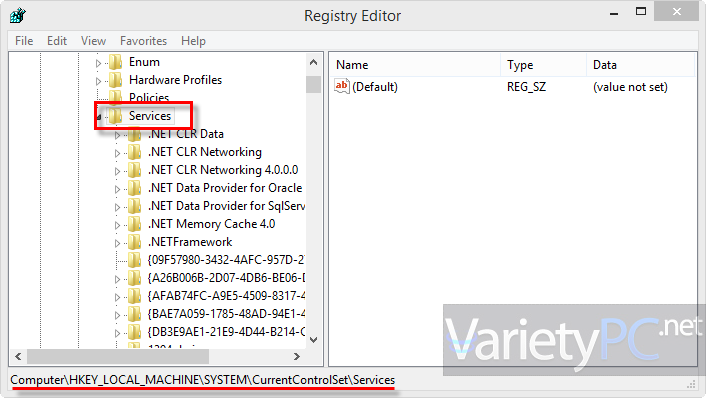Select the Hardware Profiles key label

tap(176, 80)
